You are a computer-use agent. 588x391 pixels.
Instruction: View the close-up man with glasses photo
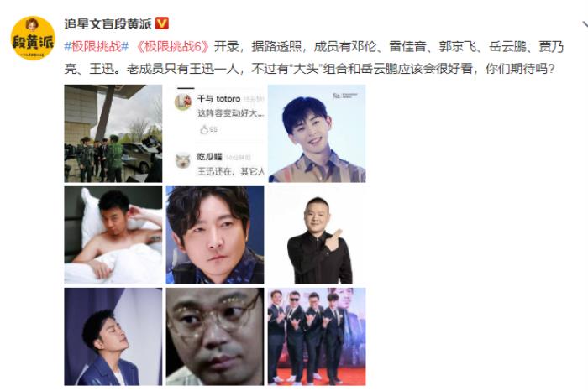tap(215, 336)
